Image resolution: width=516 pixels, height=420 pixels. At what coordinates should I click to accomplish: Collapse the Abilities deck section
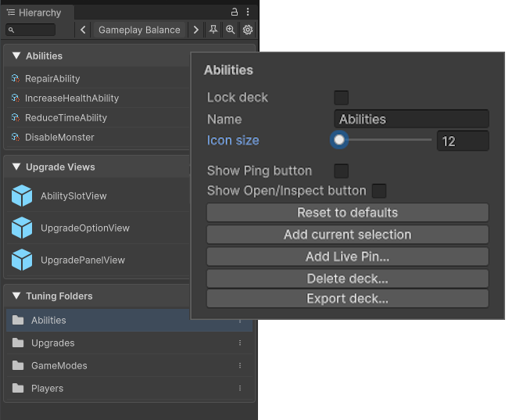[x=16, y=56]
